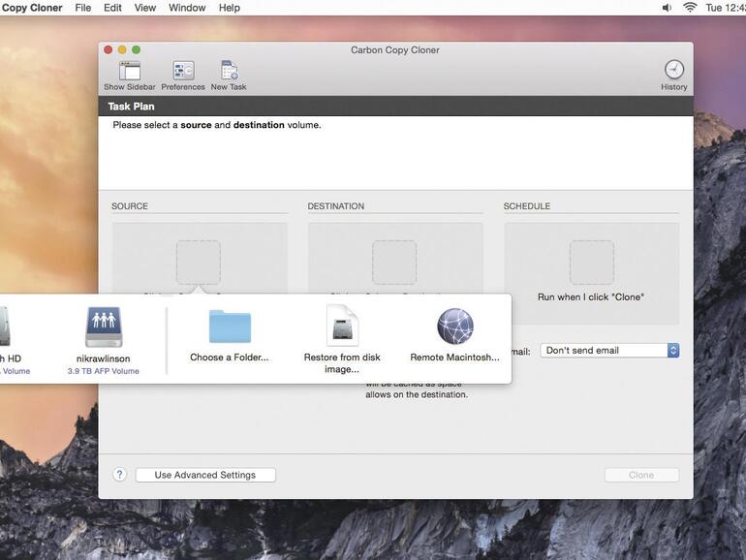Open the Help menu in menu bar
This screenshot has width=746, height=560.
[x=230, y=8]
